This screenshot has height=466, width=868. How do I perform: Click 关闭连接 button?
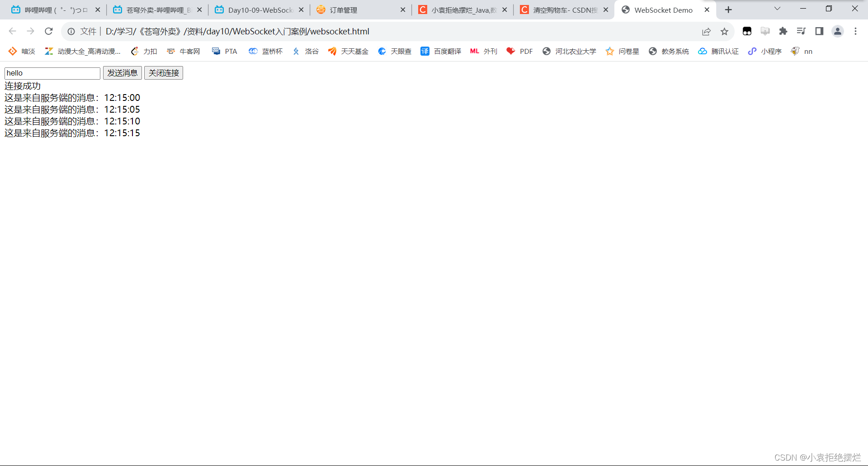pos(164,73)
